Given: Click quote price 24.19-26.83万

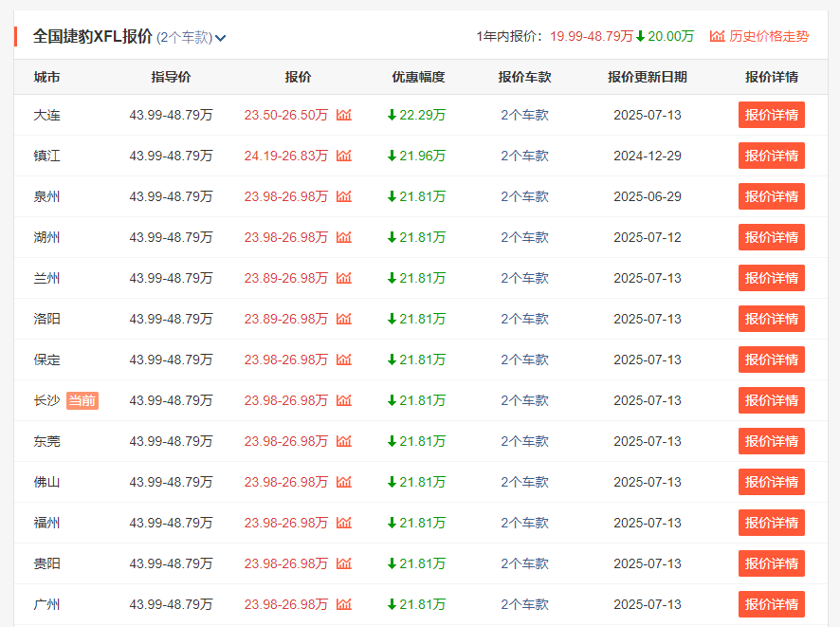Looking at the screenshot, I should coord(285,156).
